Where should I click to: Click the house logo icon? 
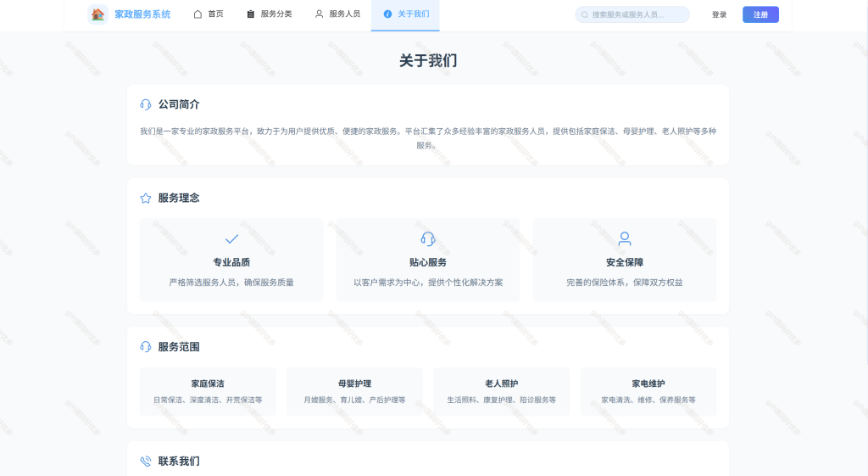coord(98,14)
